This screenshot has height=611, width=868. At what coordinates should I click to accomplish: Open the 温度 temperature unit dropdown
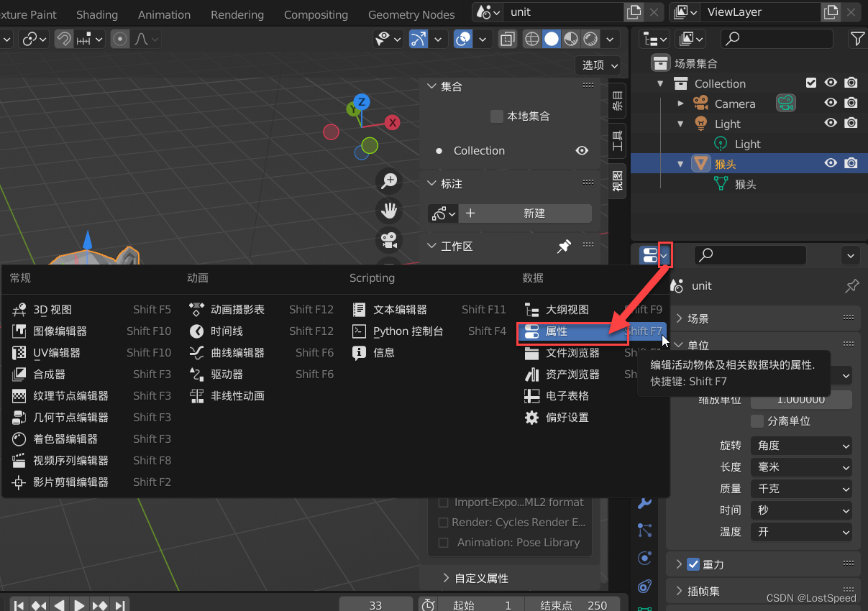pos(800,532)
